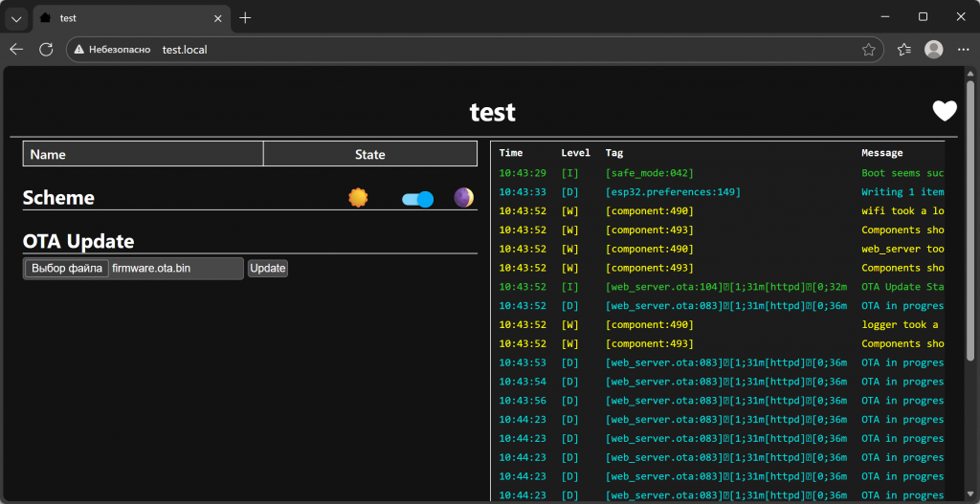Screen dimensions: 980x504
Task: Click the not secure site warning
Action: pos(112,50)
